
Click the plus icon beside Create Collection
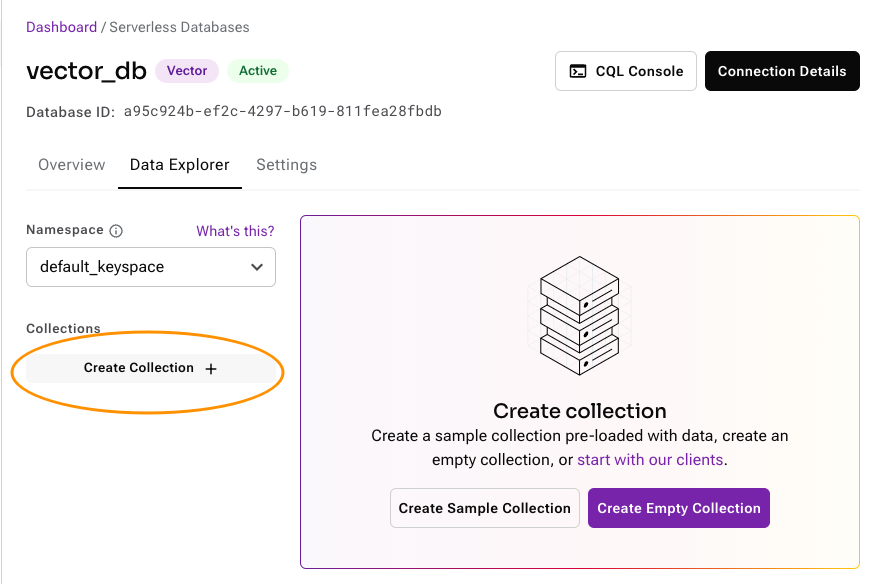coord(210,369)
